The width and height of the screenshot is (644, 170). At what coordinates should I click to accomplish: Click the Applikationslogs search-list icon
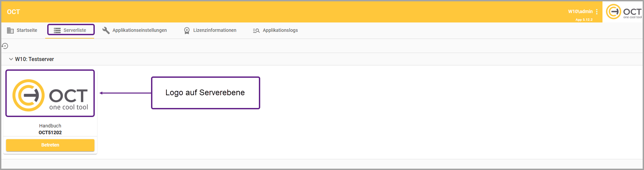(x=256, y=31)
